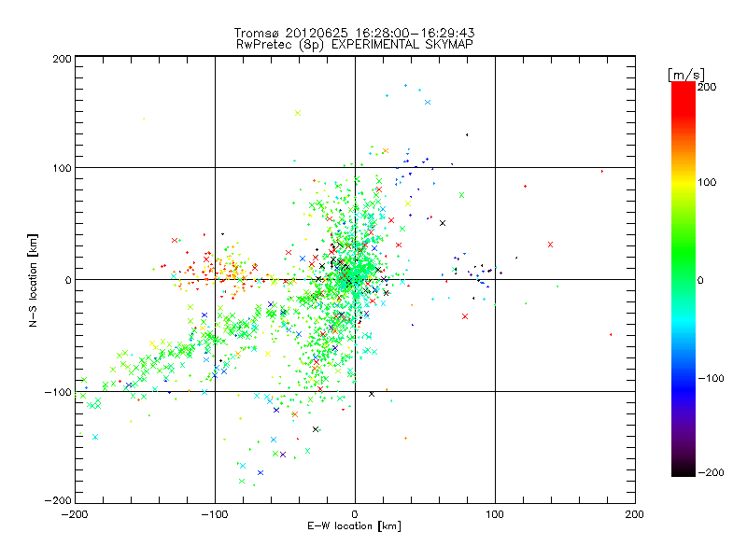Click the '[m/s]' unit label above colorbar

(x=685, y=75)
